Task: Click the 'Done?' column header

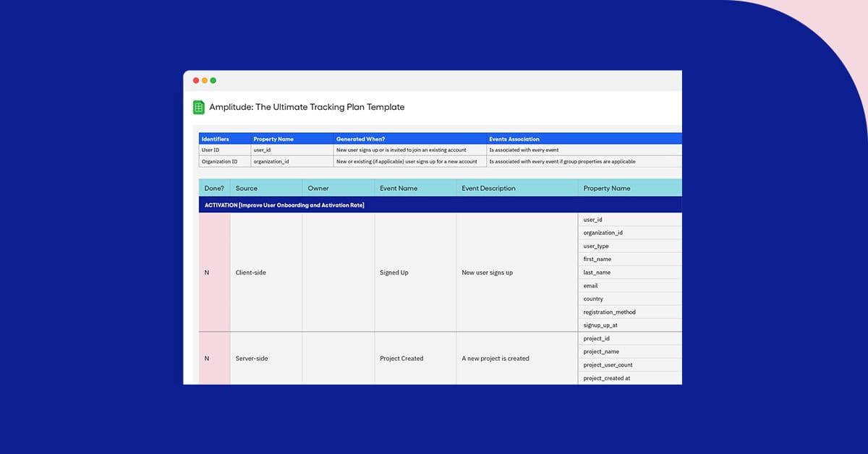Action: (214, 188)
